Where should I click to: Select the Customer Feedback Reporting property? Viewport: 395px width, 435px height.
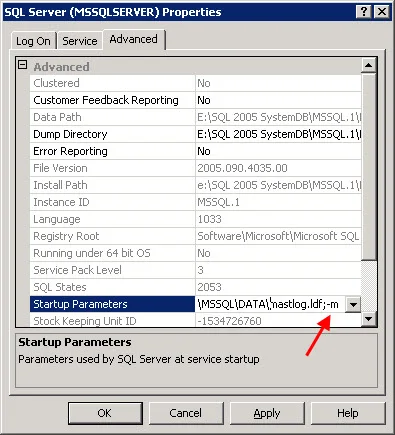click(112, 100)
